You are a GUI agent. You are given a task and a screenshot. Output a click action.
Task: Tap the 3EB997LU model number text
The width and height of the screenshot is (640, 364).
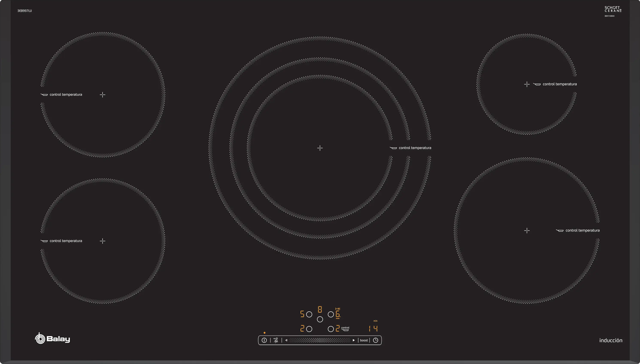[x=24, y=11]
